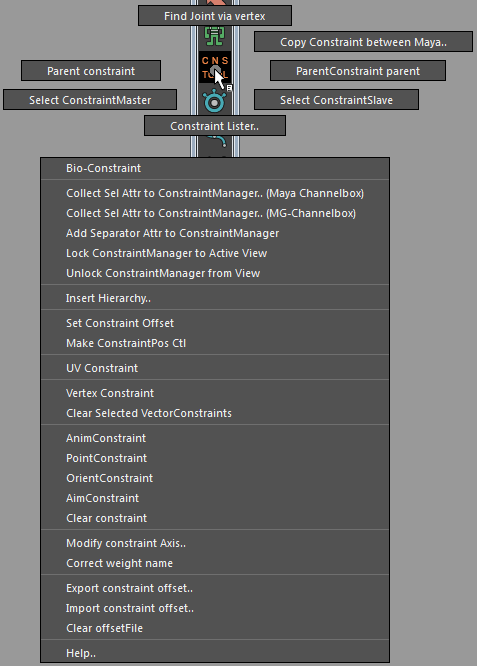Viewport: 477px width, 666px height.
Task: Choose Add Separator Attr to ConstraintManager
Action: click(215, 233)
